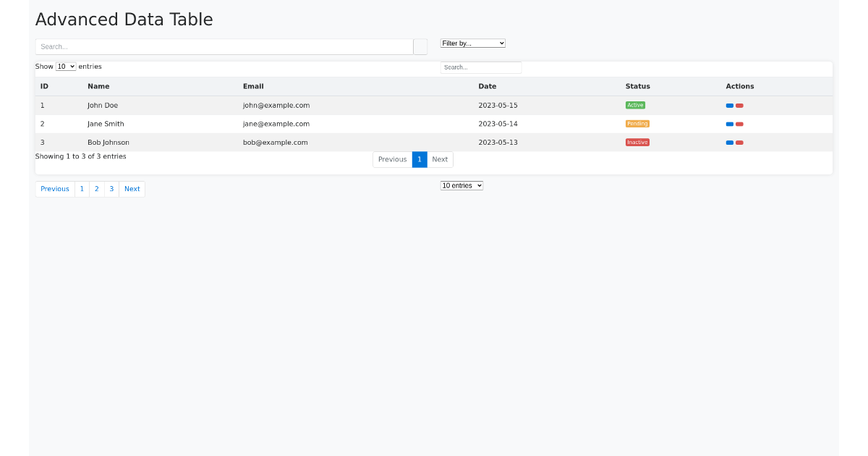Go to page 3 in bottom pagination
The height and width of the screenshot is (456, 868).
[111, 188]
